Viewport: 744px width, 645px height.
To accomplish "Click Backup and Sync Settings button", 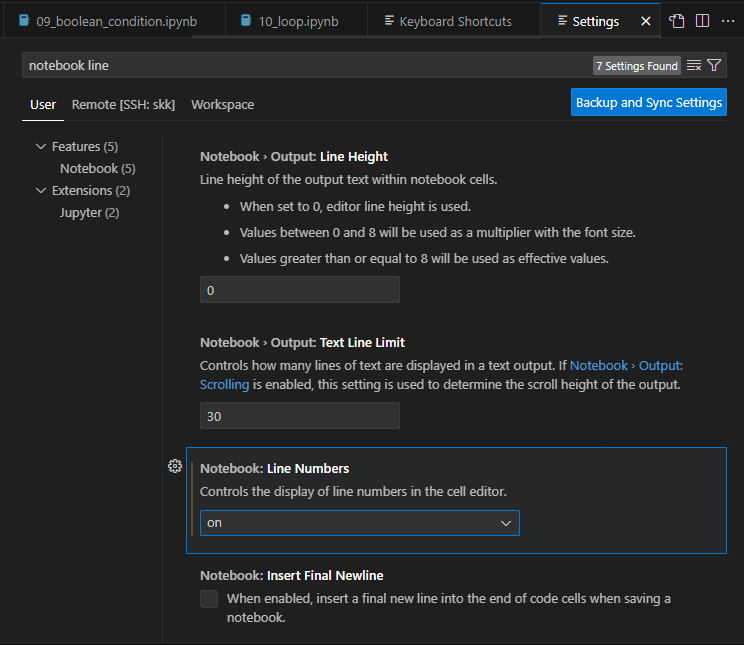I will (649, 102).
